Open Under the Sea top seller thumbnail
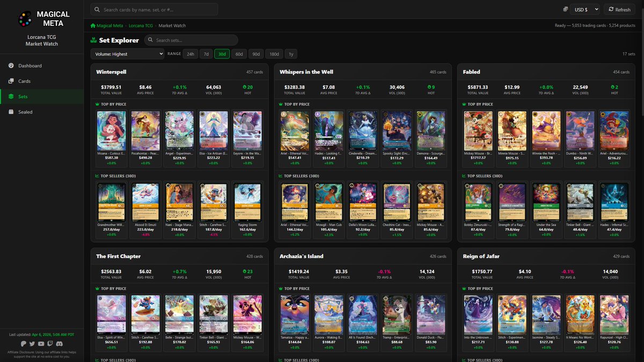Viewport: 644px width, 362px height. pyautogui.click(x=546, y=202)
